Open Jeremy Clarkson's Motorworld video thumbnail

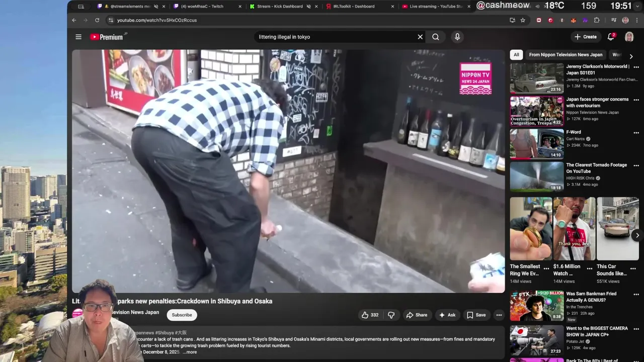(x=537, y=78)
